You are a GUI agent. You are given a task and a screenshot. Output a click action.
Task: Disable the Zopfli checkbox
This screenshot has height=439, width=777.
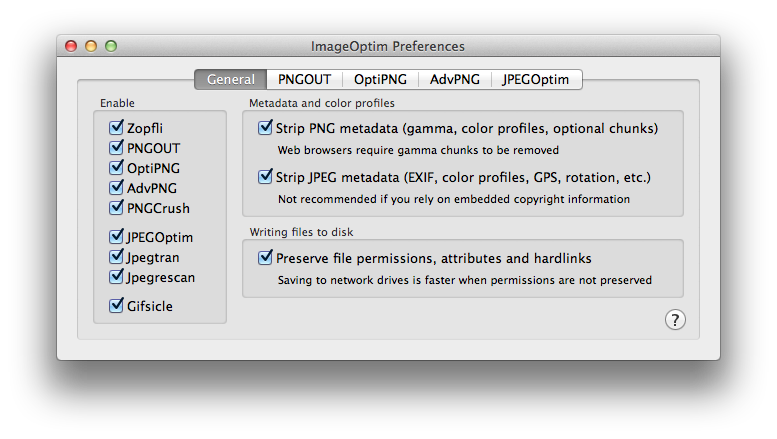pyautogui.click(x=116, y=127)
